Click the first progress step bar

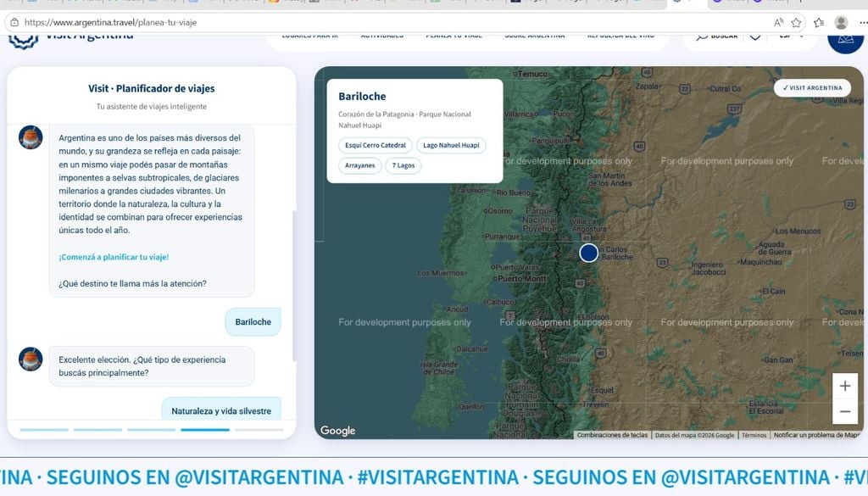[x=44, y=430]
